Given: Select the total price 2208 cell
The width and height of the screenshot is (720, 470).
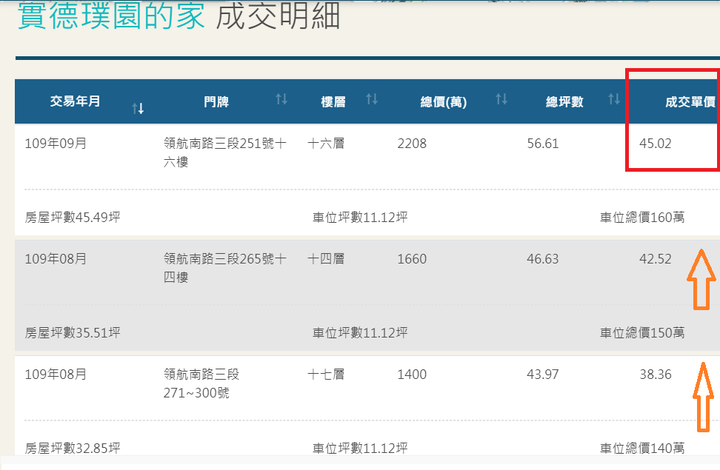Looking at the screenshot, I should point(412,144).
